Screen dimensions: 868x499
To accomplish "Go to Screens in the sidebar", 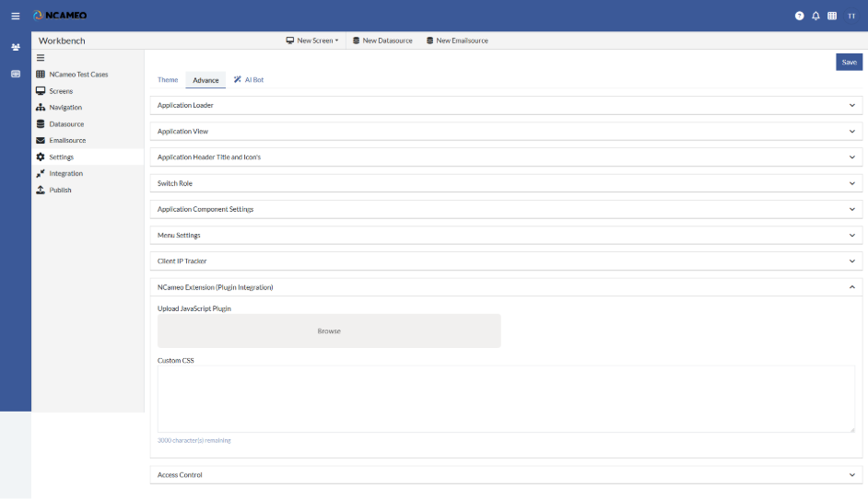I will [61, 91].
